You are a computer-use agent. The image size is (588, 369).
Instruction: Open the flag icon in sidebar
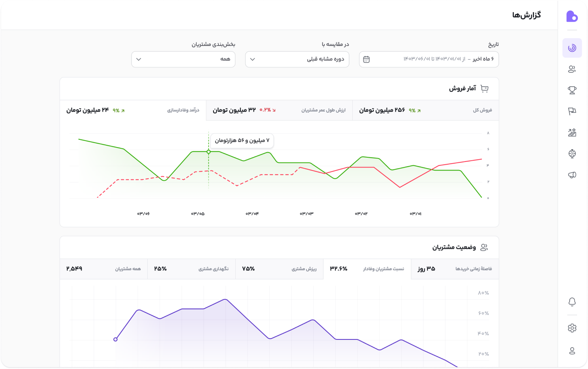pos(572,111)
